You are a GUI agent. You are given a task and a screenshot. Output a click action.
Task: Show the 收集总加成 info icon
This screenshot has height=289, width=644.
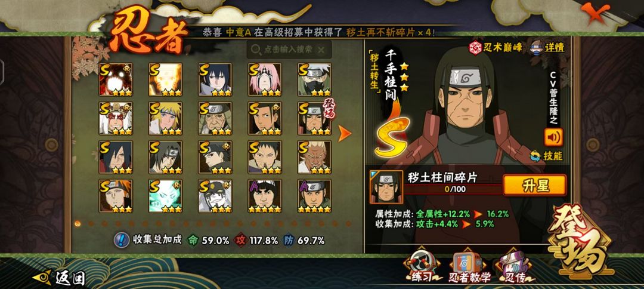coord(122,240)
